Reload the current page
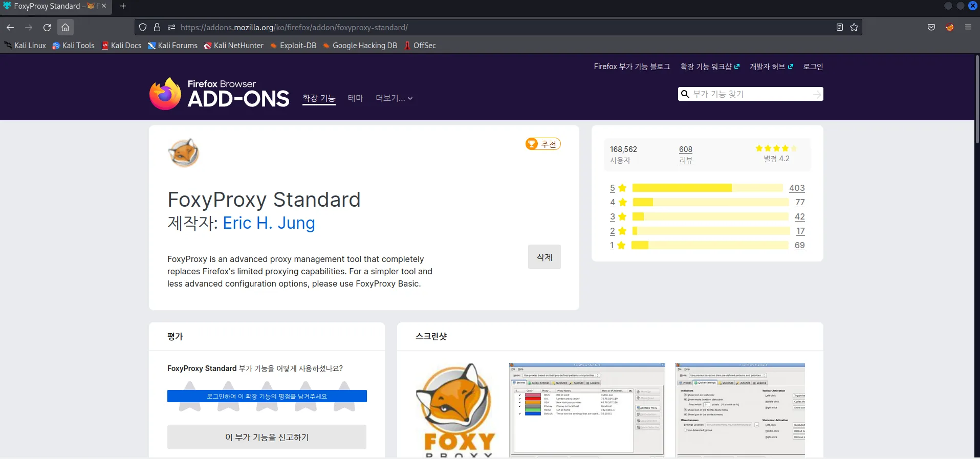This screenshot has height=459, width=980. [x=47, y=27]
